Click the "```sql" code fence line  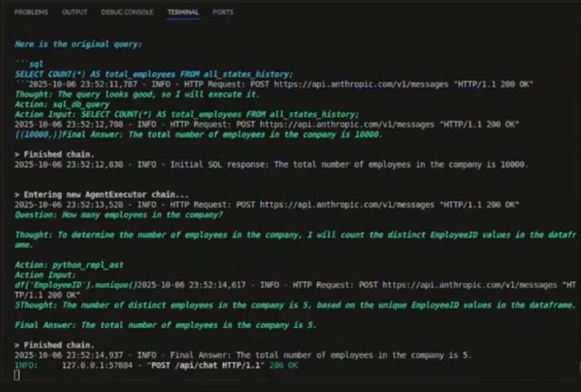pyautogui.click(x=30, y=64)
